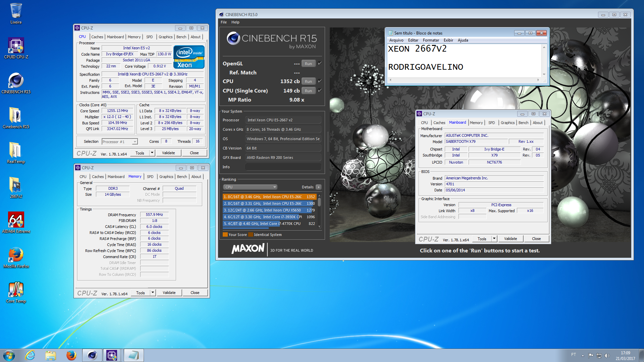The image size is (644, 362).
Task: Run the OpenGL benchmark
Action: pos(308,63)
